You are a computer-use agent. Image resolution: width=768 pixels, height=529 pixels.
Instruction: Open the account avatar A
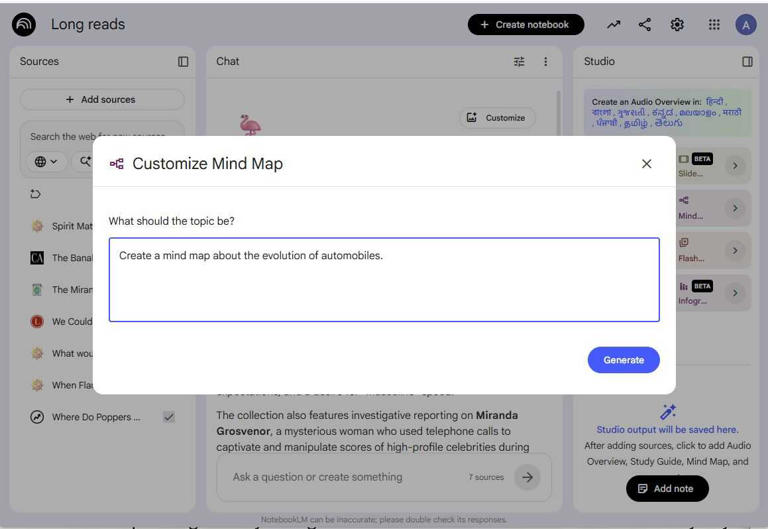(745, 24)
